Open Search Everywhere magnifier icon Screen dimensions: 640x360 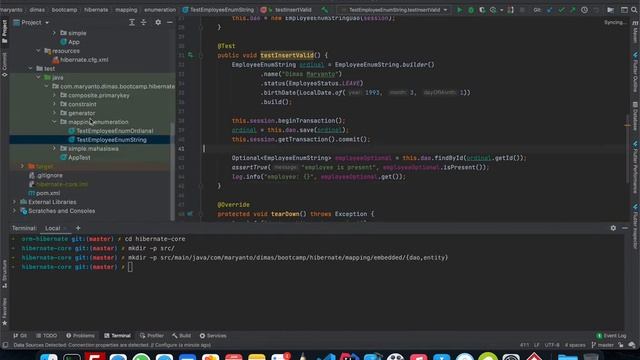(635, 10)
